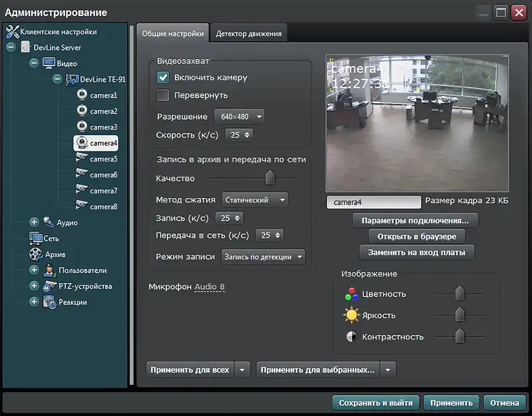Click the PTZ-устройства camera icon

click(49, 286)
